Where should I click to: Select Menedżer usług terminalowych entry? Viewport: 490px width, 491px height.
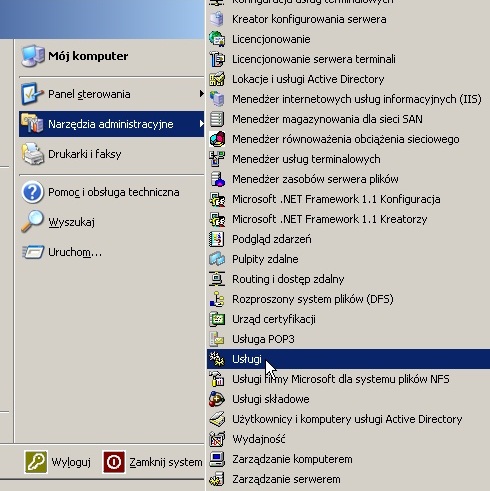click(348, 159)
